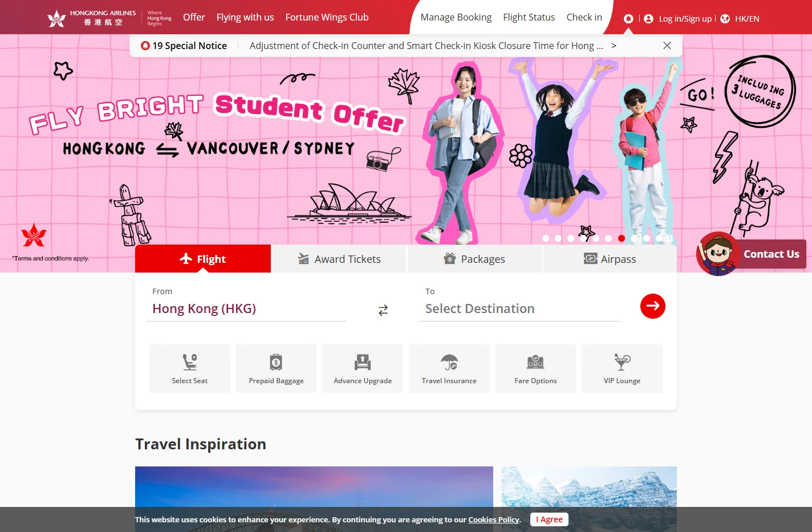Click the Select Seat icon
Viewport: 812px width, 532px height.
pyautogui.click(x=190, y=362)
